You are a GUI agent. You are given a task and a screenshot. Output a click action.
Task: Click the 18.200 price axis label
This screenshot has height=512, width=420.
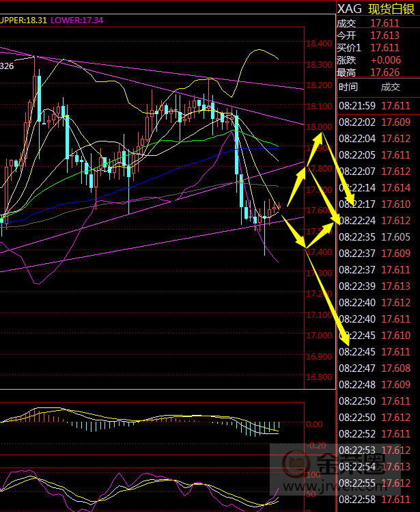pos(319,85)
